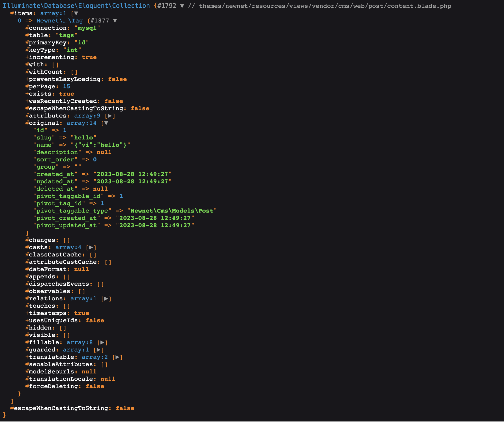Viewport: 504px width, 422px height.
Task: Click the Newnet\…\Tag class name
Action: click(60, 21)
